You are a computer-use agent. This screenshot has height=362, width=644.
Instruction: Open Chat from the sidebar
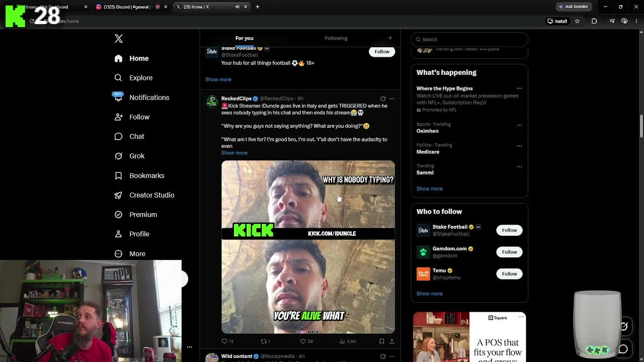click(129, 136)
